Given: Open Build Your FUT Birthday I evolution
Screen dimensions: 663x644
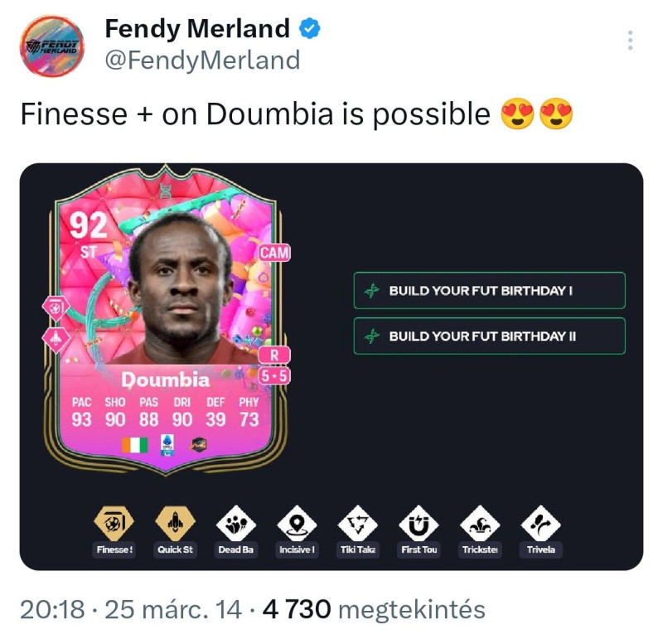Looking at the screenshot, I should pos(489,290).
